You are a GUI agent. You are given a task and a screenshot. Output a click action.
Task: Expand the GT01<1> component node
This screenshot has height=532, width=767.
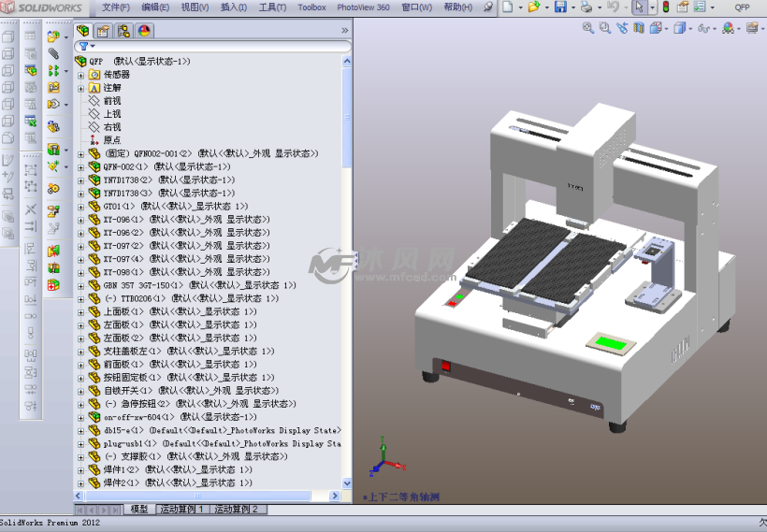81,207
